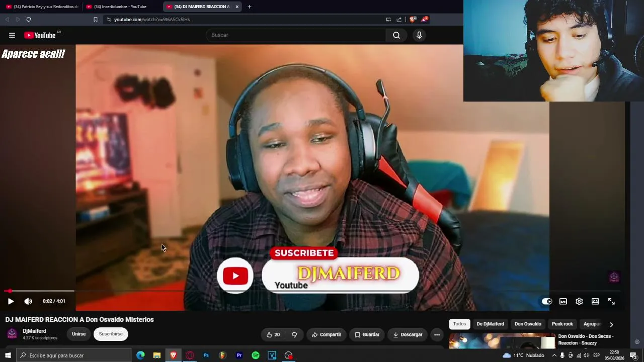Screen dimensions: 644x362
Task: Open Premiere Pro from the taskbar
Action: pos(239,355)
